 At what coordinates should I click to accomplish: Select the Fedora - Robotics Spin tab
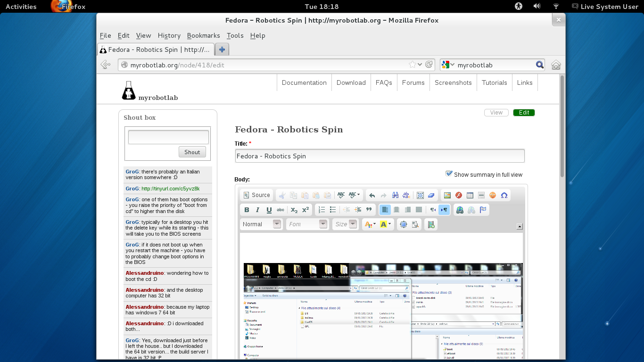156,49
